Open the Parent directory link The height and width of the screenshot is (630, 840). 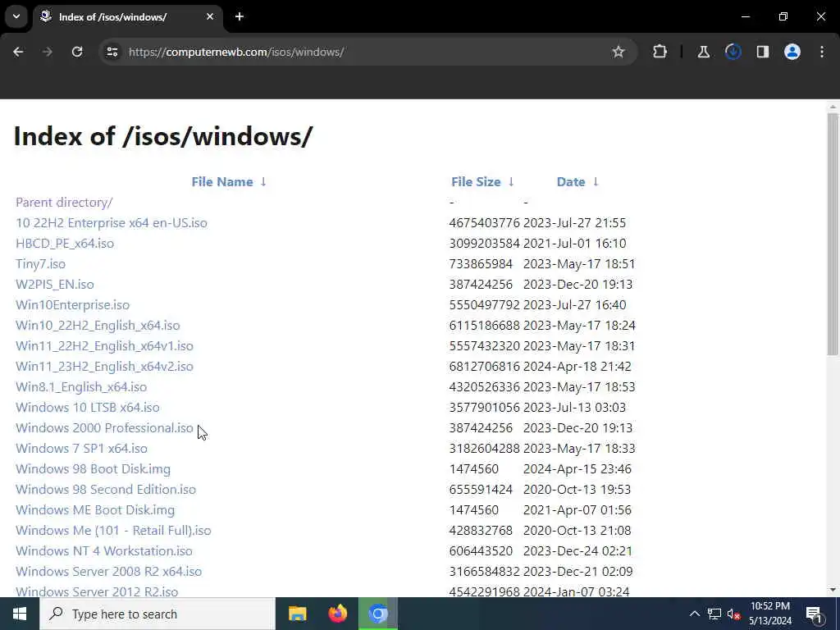(64, 203)
